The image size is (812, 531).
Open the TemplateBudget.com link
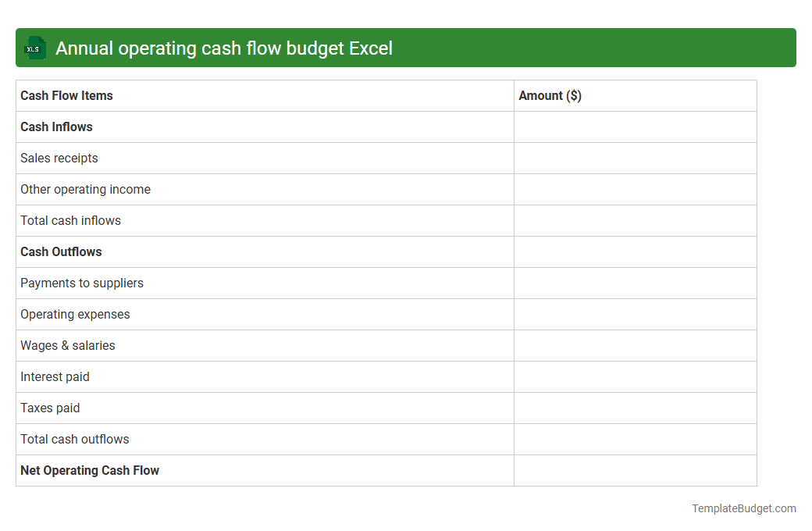(744, 508)
